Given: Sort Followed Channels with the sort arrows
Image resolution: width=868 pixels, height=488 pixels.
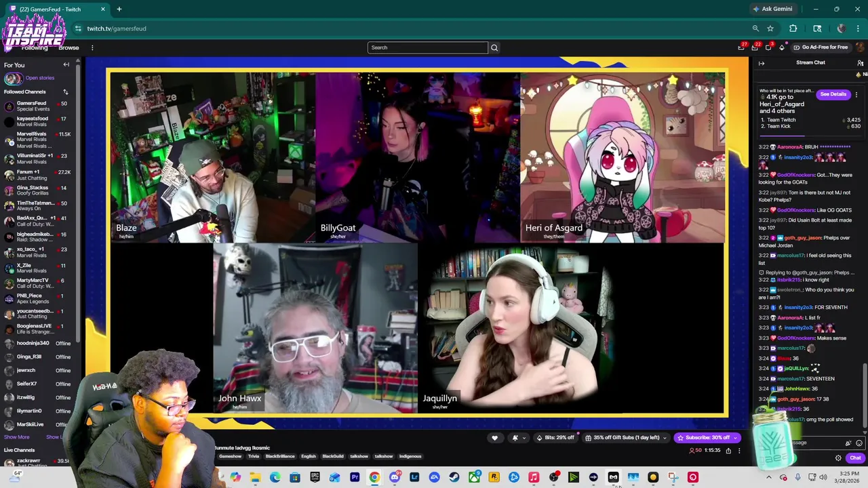Looking at the screenshot, I should coord(66,91).
